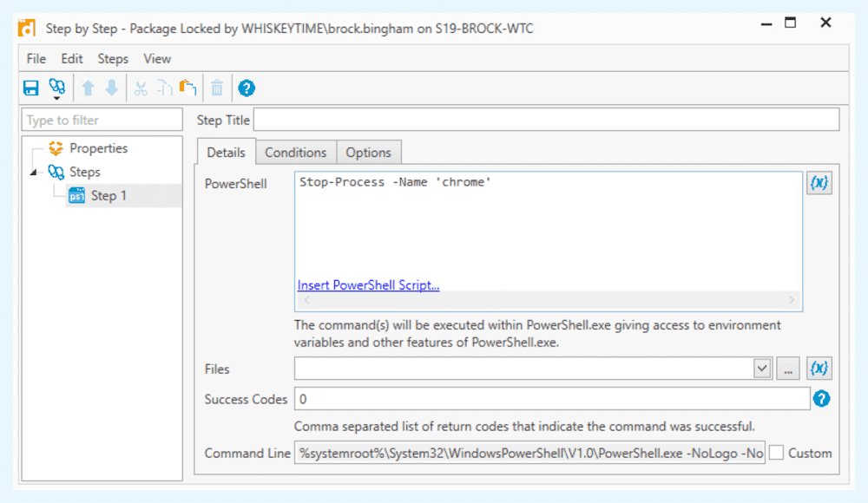The image size is (868, 503).
Task: Click the Type to filter field
Action: pos(102,120)
